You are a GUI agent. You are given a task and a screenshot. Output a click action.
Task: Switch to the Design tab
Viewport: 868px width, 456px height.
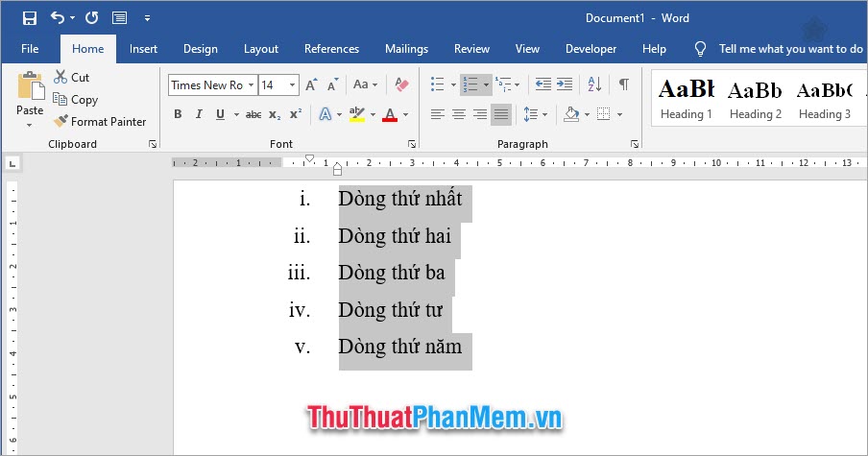click(201, 49)
